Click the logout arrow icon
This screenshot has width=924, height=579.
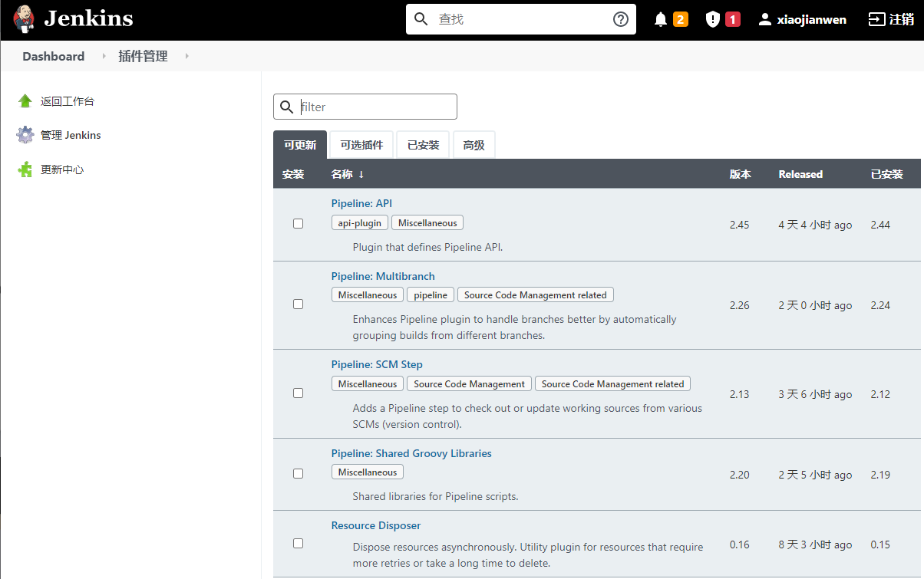pyautogui.click(x=876, y=20)
